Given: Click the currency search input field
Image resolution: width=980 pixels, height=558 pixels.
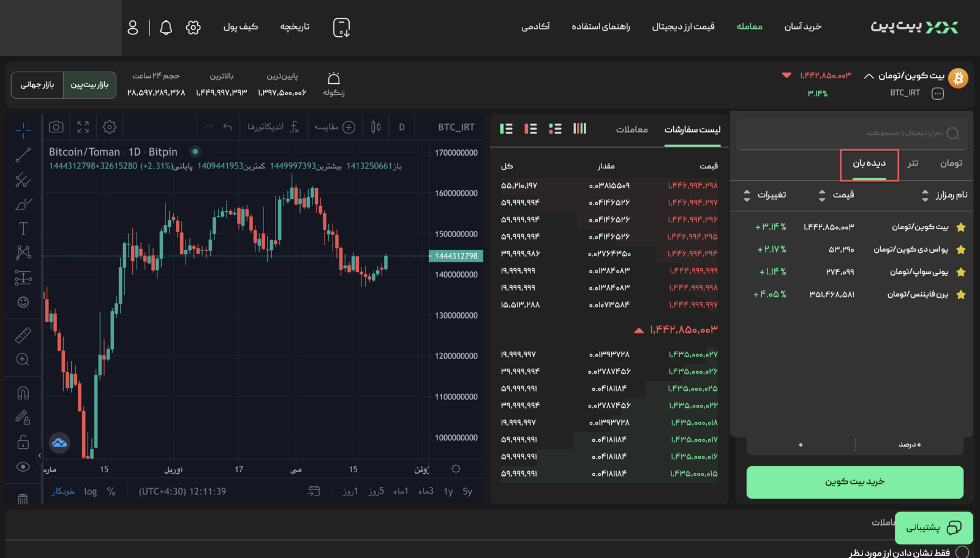Looking at the screenshot, I should (851, 133).
